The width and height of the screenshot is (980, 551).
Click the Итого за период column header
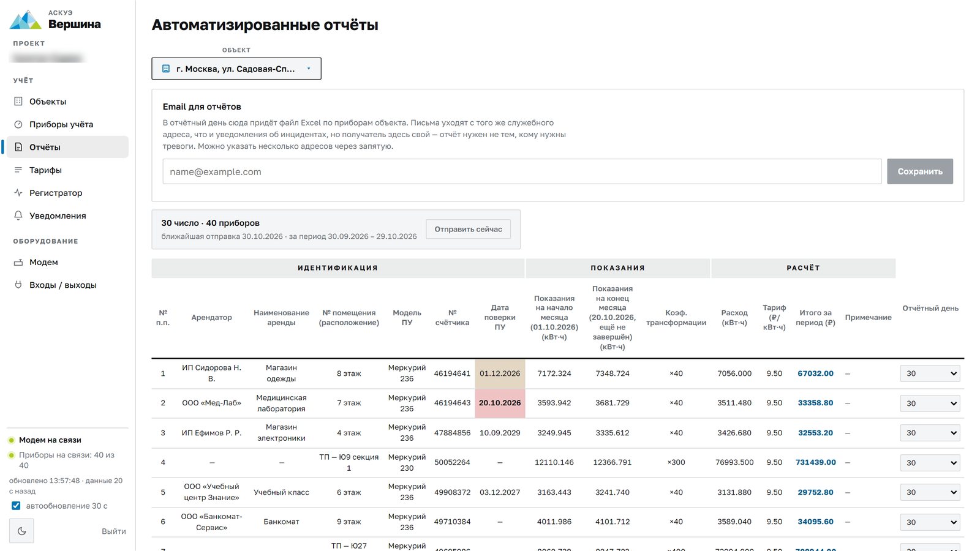click(815, 317)
